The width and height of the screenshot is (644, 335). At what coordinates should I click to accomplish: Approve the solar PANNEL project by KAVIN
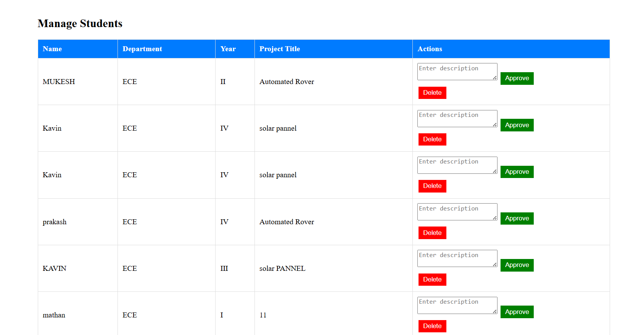517,265
